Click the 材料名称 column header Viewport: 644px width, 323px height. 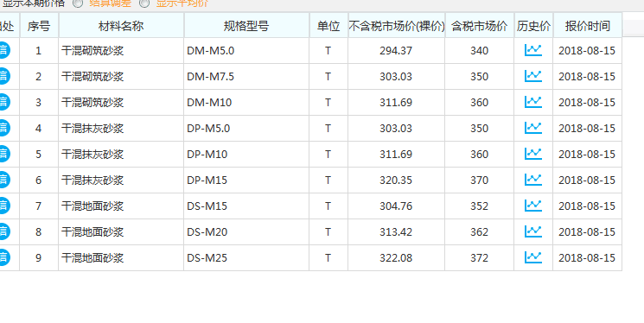[x=121, y=26]
